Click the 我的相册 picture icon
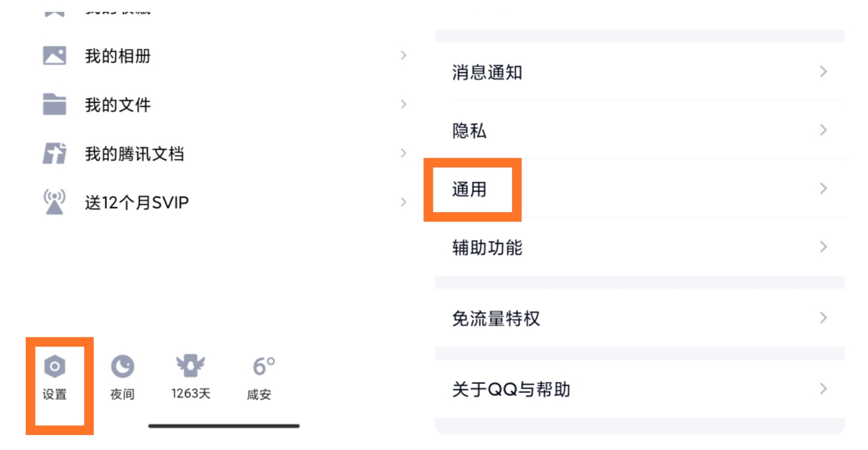 pyautogui.click(x=54, y=56)
